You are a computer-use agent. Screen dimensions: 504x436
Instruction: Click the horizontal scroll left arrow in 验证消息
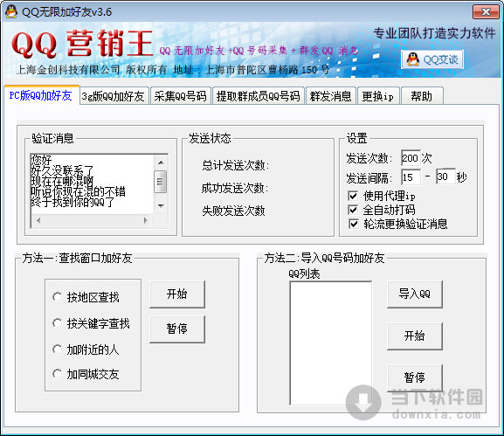[38, 220]
